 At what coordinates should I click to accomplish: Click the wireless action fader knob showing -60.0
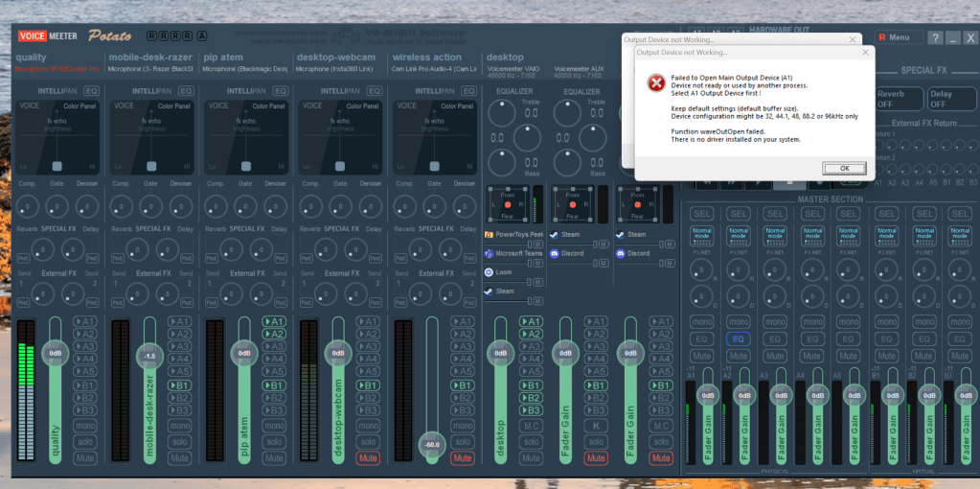(x=432, y=444)
